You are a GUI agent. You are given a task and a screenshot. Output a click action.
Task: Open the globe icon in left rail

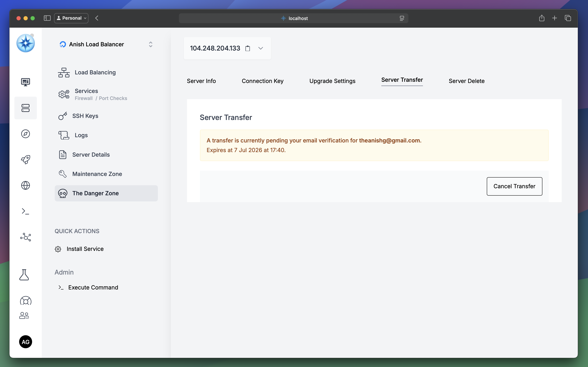point(25,185)
